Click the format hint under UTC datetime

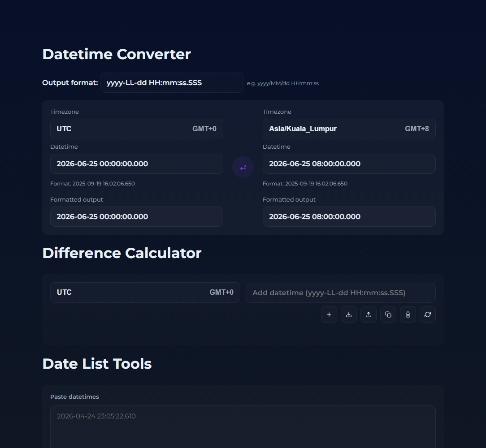(x=93, y=183)
